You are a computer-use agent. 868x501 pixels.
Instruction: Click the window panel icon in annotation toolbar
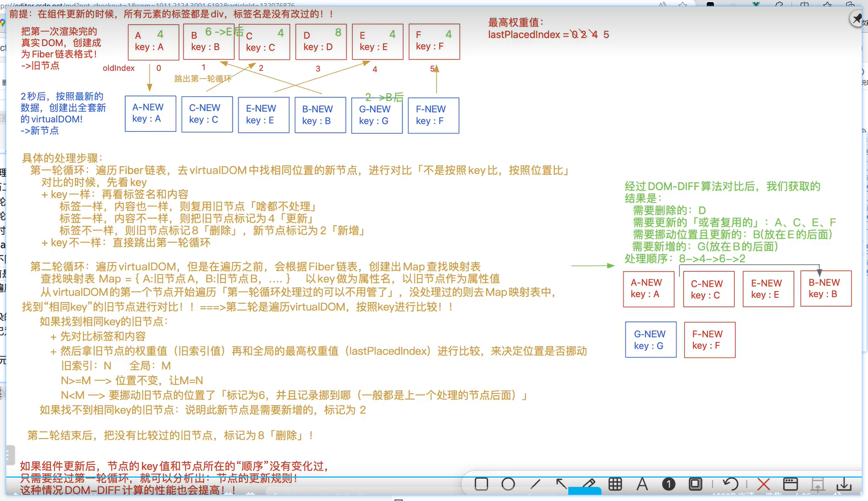coord(790,484)
